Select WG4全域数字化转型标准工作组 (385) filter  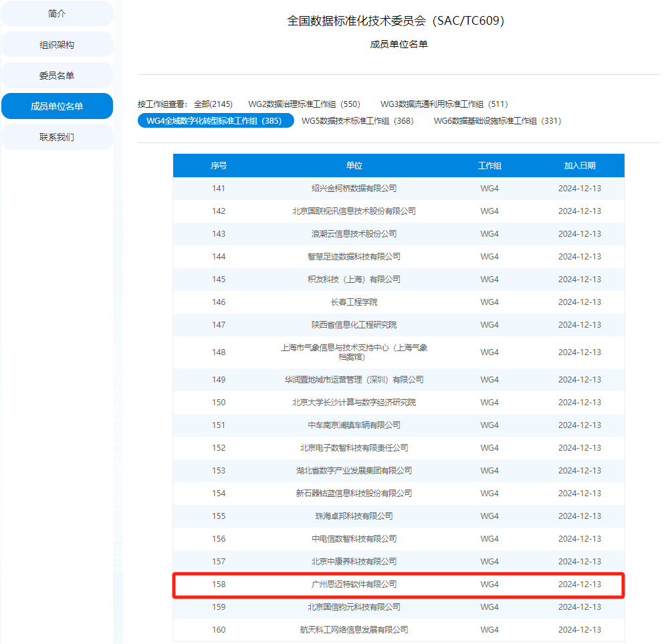click(216, 120)
